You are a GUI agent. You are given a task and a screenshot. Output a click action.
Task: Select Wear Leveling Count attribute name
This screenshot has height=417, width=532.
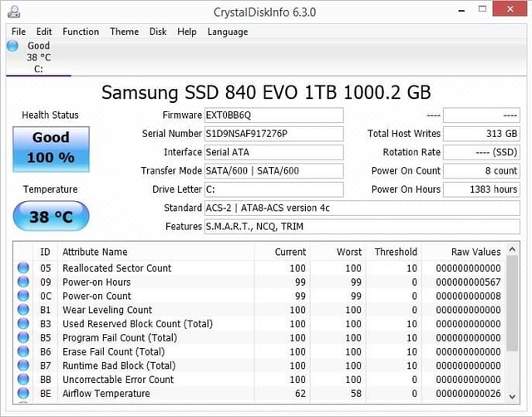pos(107,310)
